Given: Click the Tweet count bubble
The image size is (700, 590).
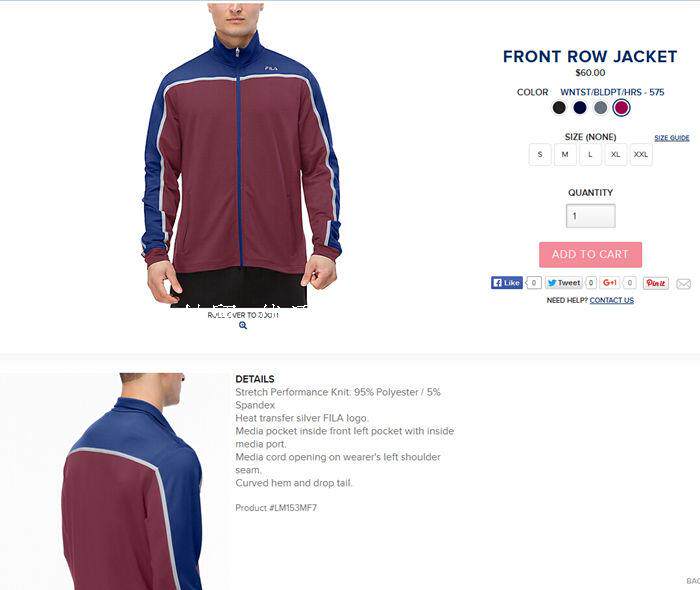Looking at the screenshot, I should (x=591, y=283).
